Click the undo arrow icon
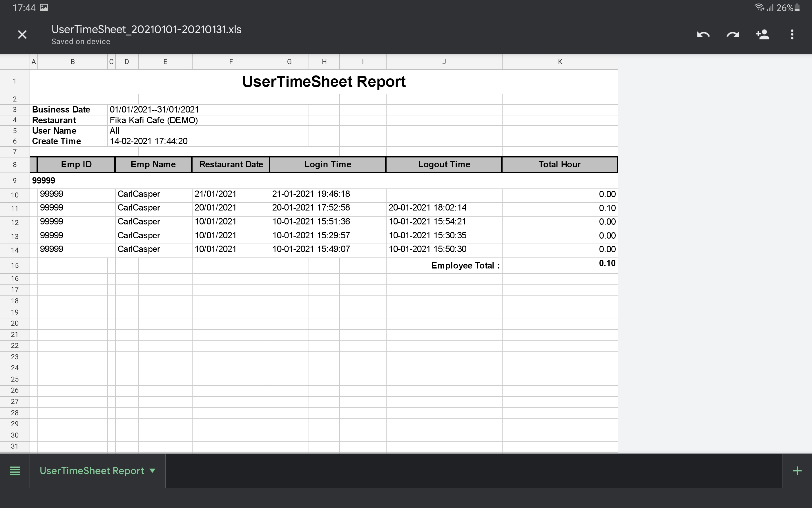This screenshot has width=812, height=508. 703,34
